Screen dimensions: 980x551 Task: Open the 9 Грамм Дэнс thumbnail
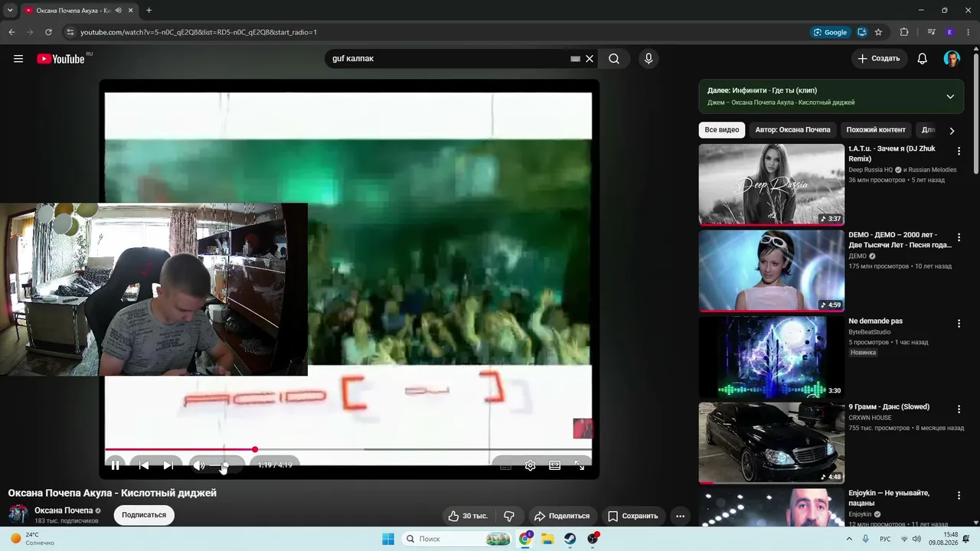[x=771, y=443]
